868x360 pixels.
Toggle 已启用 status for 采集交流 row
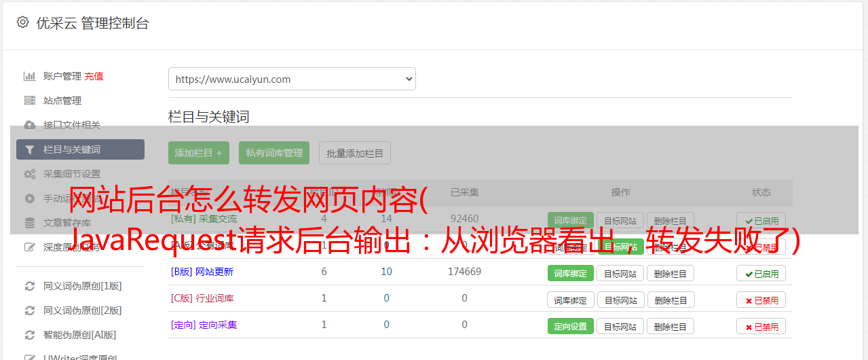tap(761, 221)
